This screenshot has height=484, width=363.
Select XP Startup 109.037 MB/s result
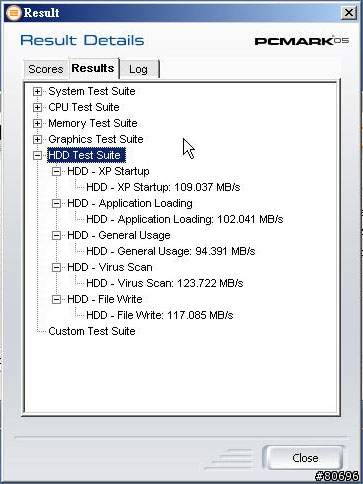163,187
